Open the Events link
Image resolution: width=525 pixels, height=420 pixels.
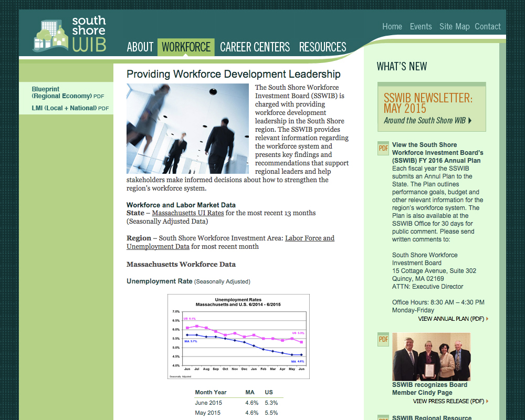(421, 26)
